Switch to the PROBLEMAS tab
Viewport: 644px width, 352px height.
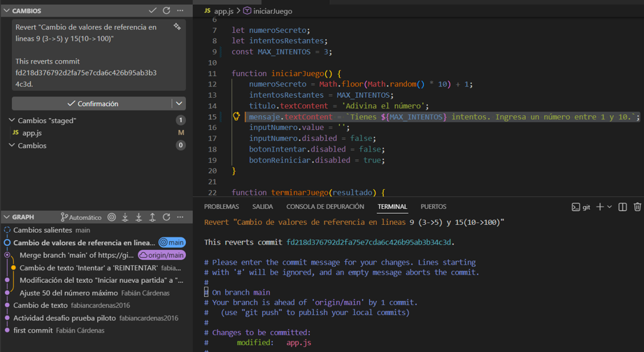tap(222, 206)
